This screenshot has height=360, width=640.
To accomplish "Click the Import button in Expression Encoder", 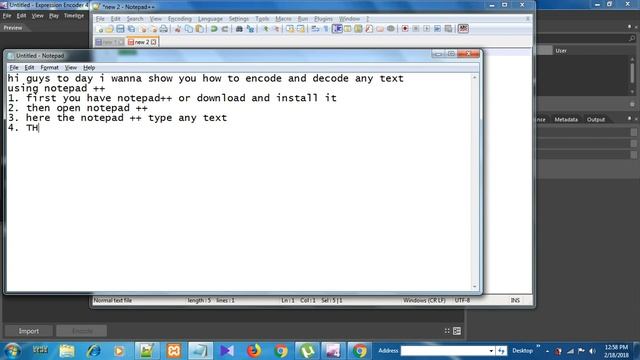I will (x=29, y=331).
